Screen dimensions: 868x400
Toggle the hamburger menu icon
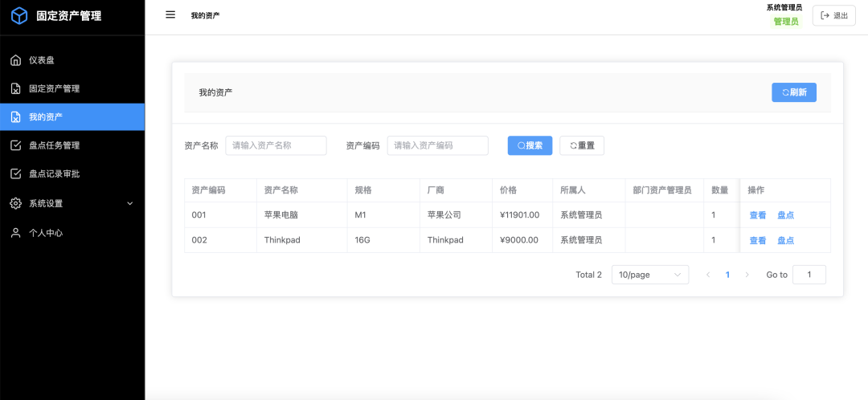pyautogui.click(x=170, y=15)
